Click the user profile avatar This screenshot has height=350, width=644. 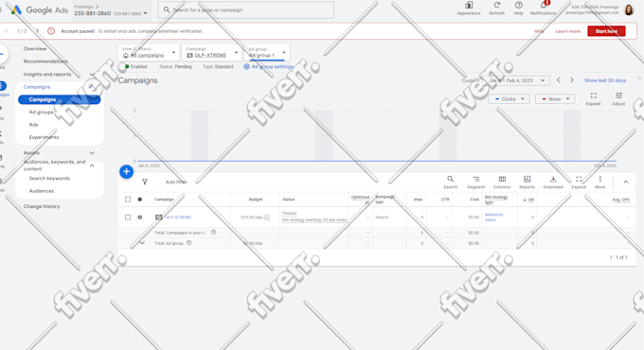point(629,9)
